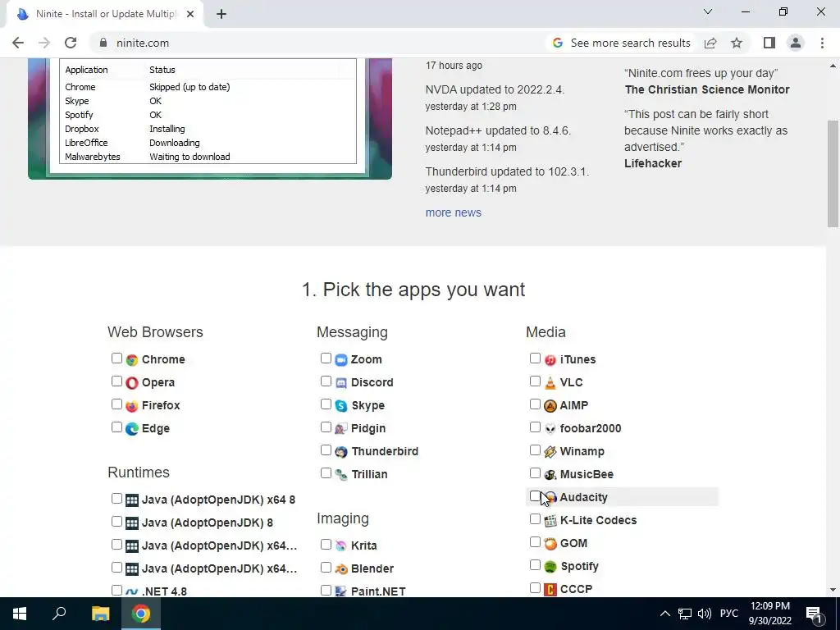Tick the Krita checkbox
The width and height of the screenshot is (840, 630).
326,545
